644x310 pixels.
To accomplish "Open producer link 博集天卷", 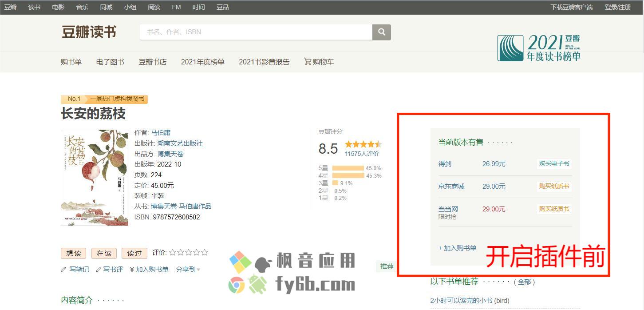I will coord(170,154).
